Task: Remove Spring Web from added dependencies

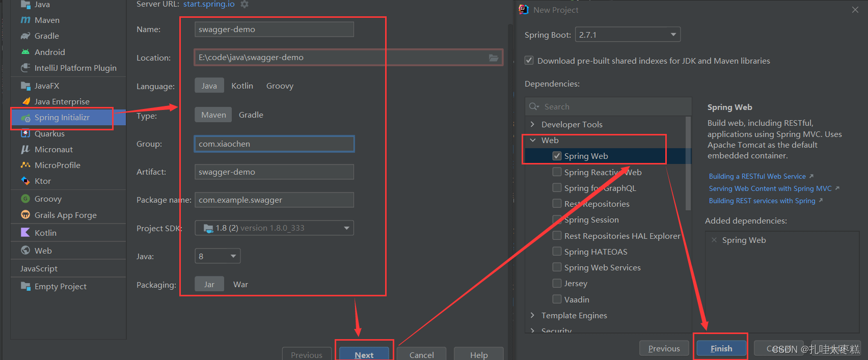Action: 714,240
